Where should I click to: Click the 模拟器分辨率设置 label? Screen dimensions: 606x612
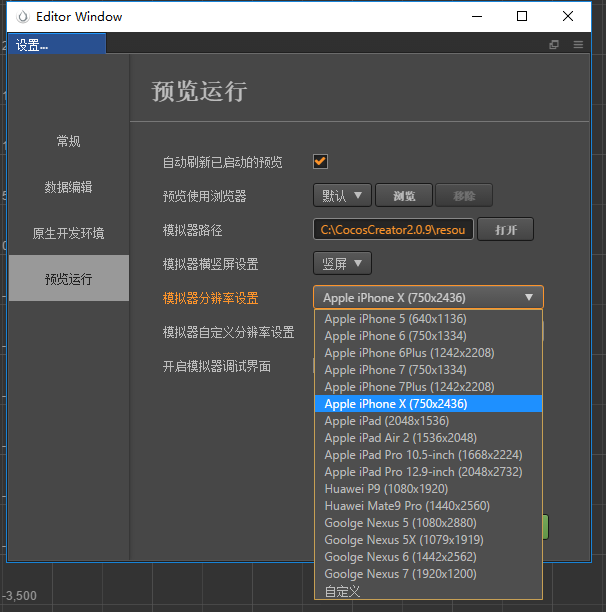(x=210, y=298)
